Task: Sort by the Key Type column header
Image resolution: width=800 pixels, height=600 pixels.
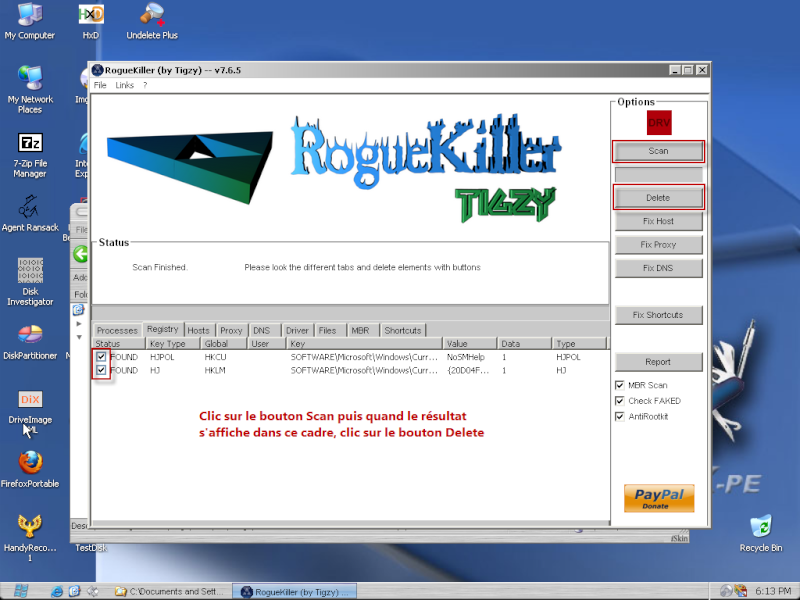Action: [x=172, y=343]
